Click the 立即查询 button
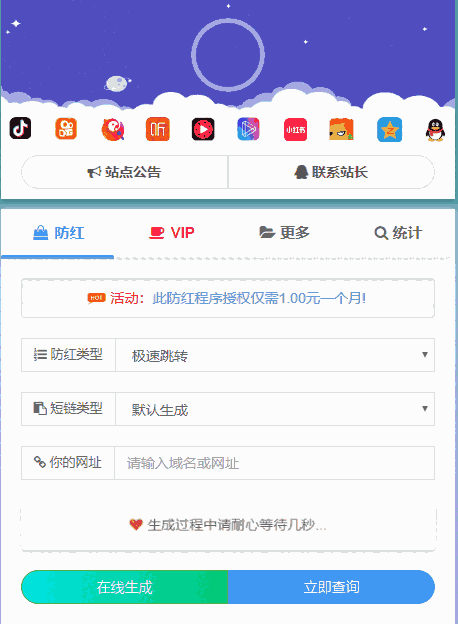Viewport: 458px width, 624px height. coord(331,587)
